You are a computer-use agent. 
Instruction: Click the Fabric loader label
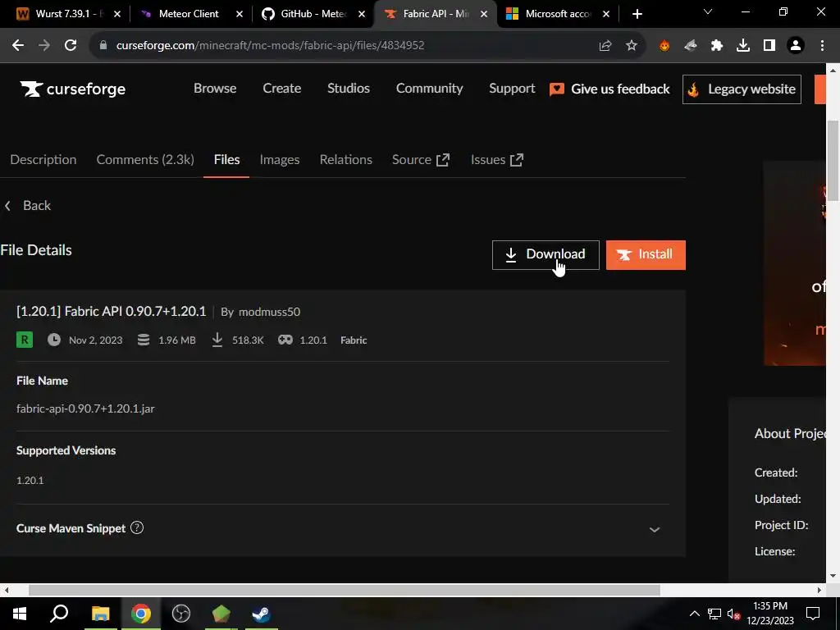354,340
